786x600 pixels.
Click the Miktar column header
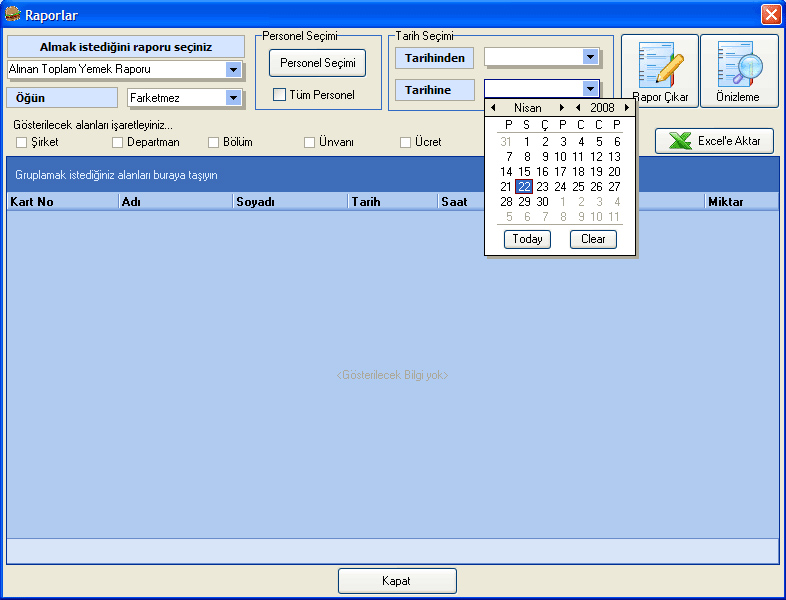[x=738, y=201]
